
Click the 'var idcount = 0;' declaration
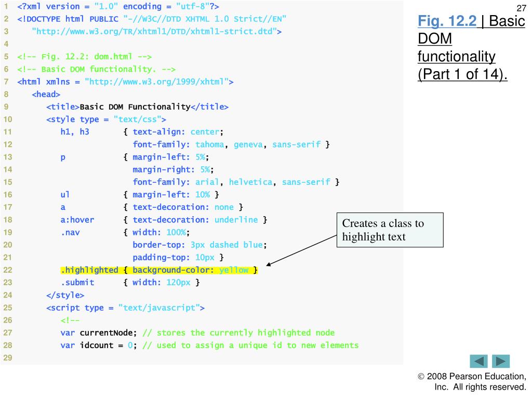tap(98, 345)
